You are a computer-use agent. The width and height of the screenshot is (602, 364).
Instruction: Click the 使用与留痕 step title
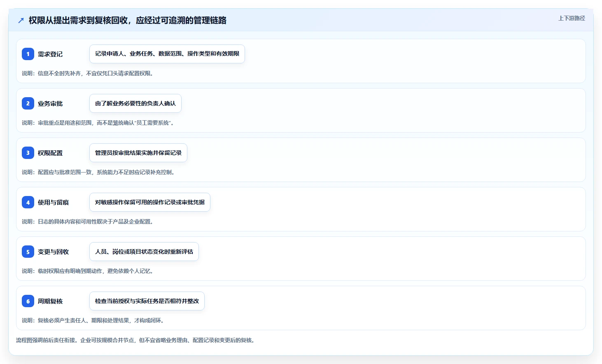[x=54, y=202]
